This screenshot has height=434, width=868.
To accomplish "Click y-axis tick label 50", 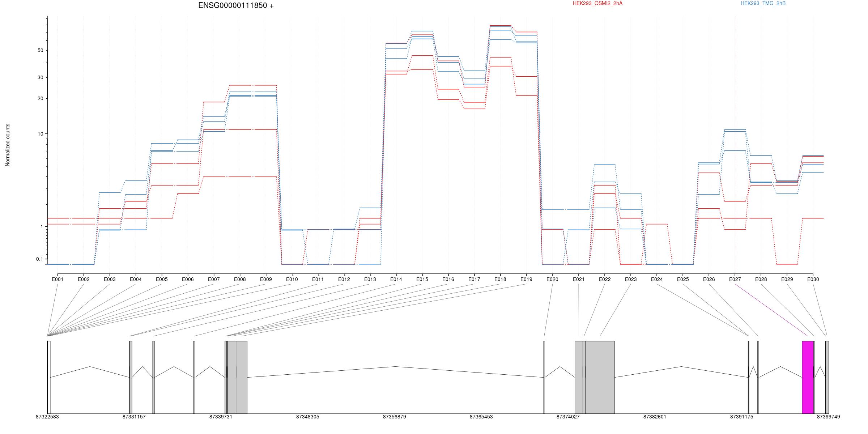I will [x=40, y=50].
